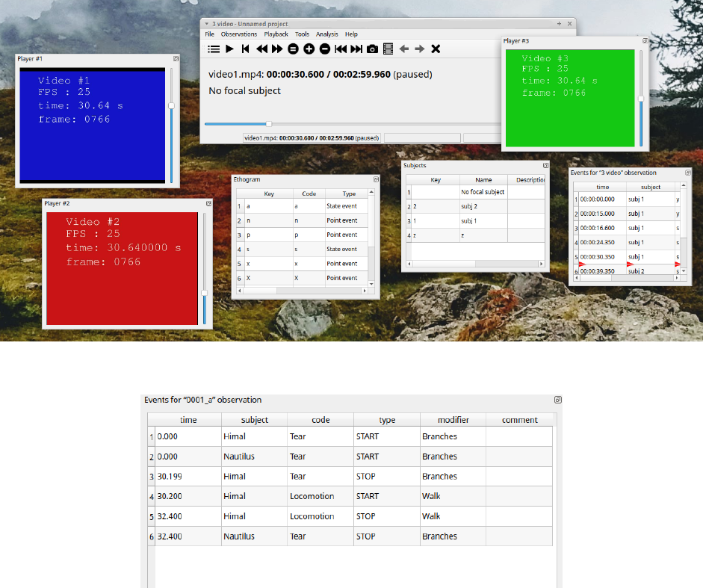Click the video position slider handle
The height and width of the screenshot is (588, 703).
tap(268, 124)
